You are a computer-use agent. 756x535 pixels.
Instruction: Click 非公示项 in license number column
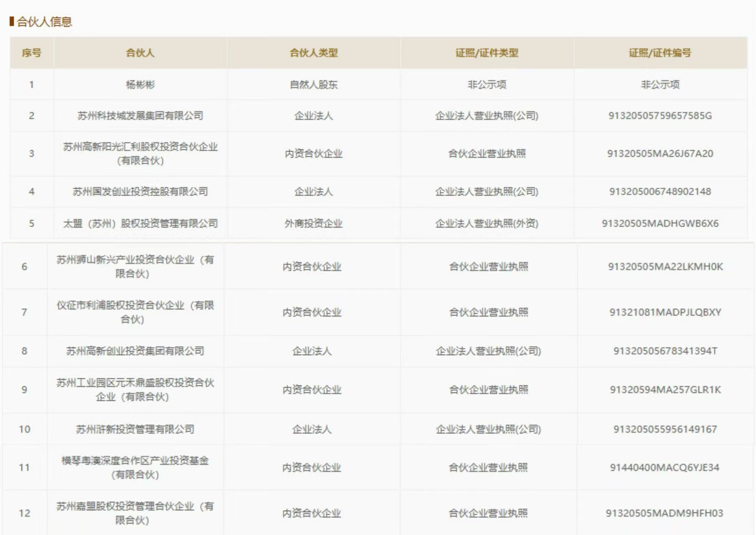click(x=660, y=85)
